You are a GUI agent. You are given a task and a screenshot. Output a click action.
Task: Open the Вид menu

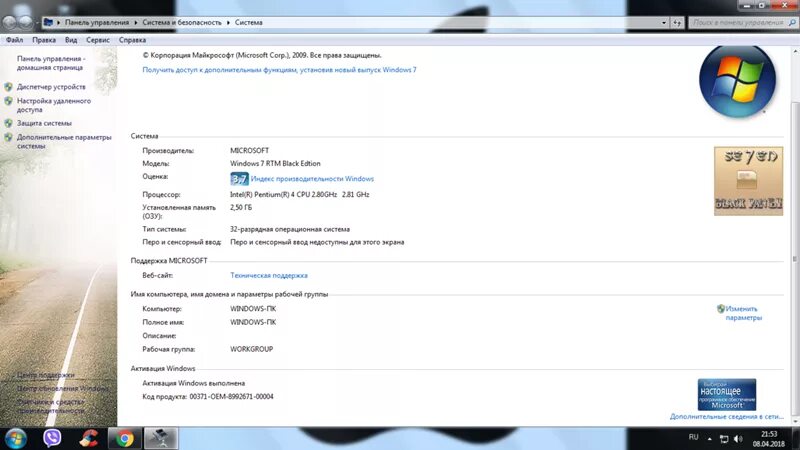click(71, 40)
